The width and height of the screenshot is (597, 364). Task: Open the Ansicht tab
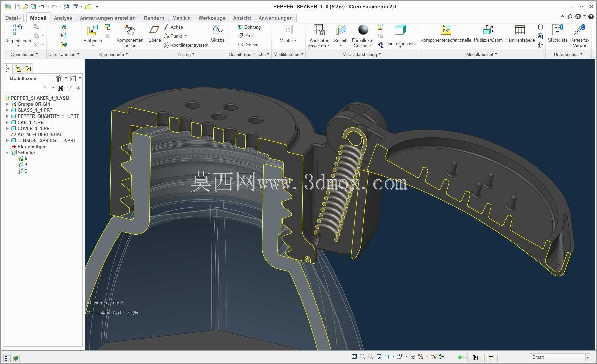point(242,18)
